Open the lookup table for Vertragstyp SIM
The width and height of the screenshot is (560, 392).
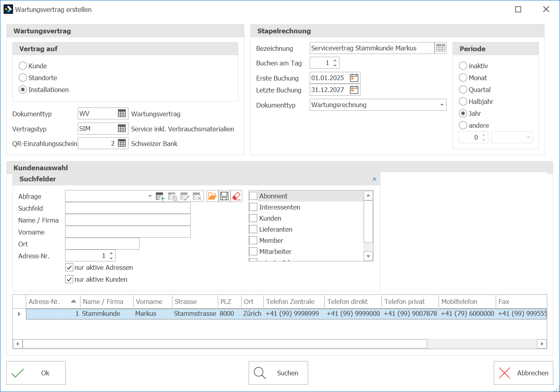(122, 129)
